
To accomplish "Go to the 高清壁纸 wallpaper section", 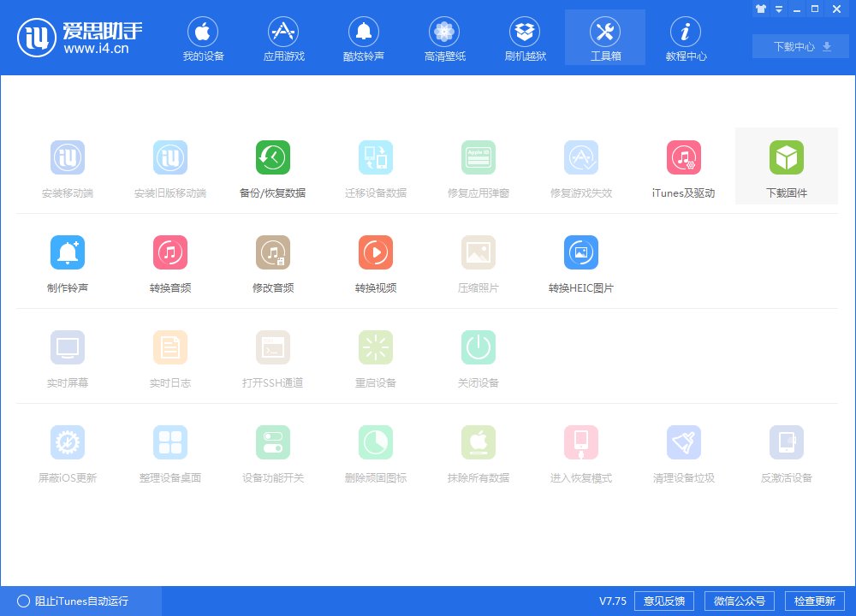I will point(443,37).
